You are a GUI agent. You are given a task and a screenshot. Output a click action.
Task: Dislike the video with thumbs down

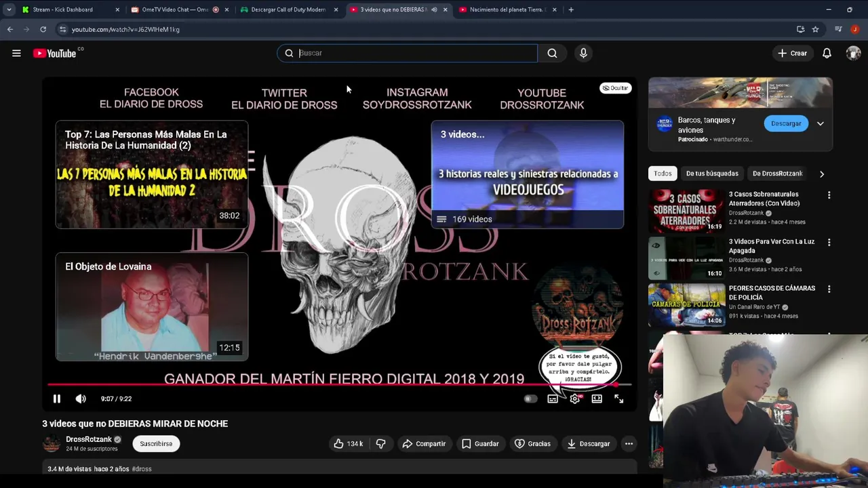[x=381, y=443]
